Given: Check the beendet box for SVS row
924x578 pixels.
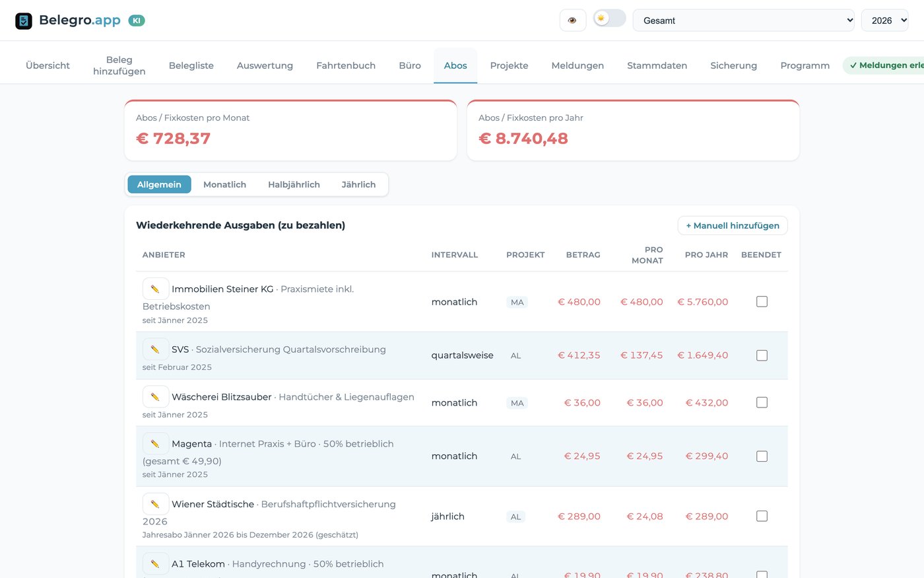Looking at the screenshot, I should click(x=762, y=355).
